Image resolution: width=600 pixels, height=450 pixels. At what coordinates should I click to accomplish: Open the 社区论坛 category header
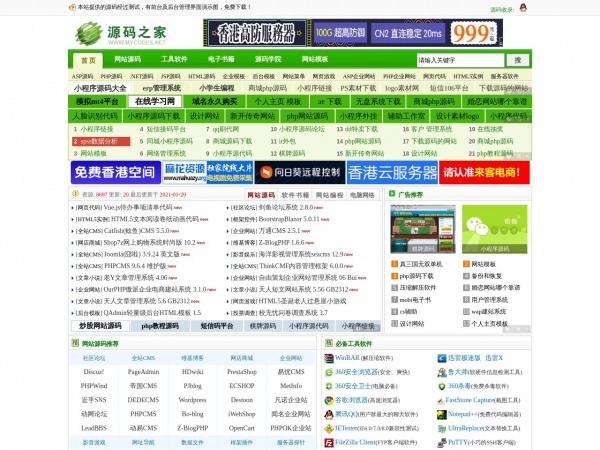click(x=94, y=358)
